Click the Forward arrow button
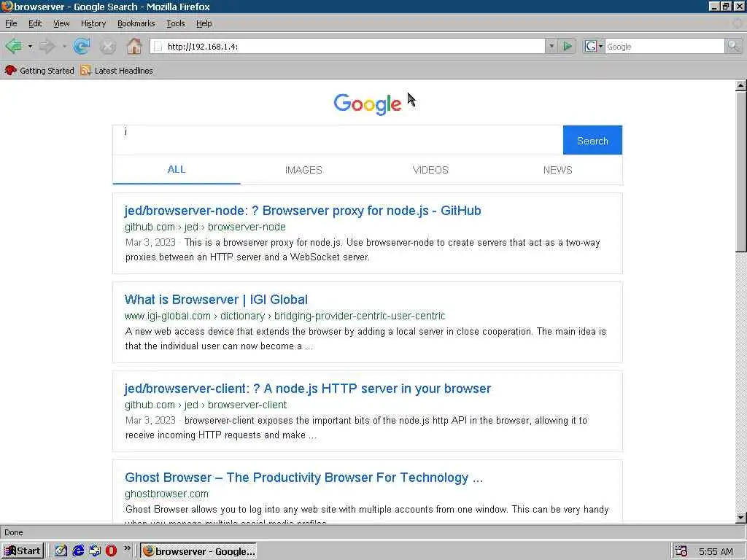 click(47, 46)
